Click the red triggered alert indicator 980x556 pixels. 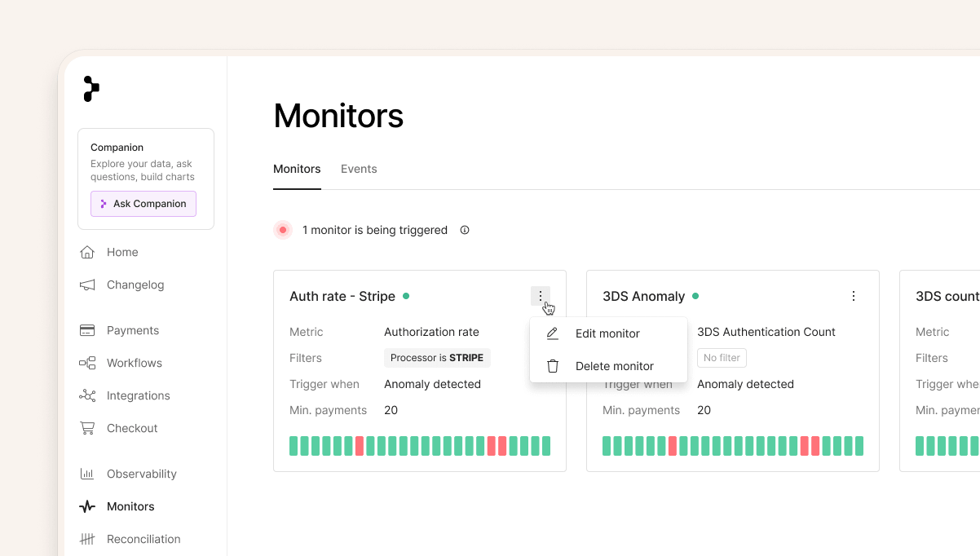tap(283, 230)
